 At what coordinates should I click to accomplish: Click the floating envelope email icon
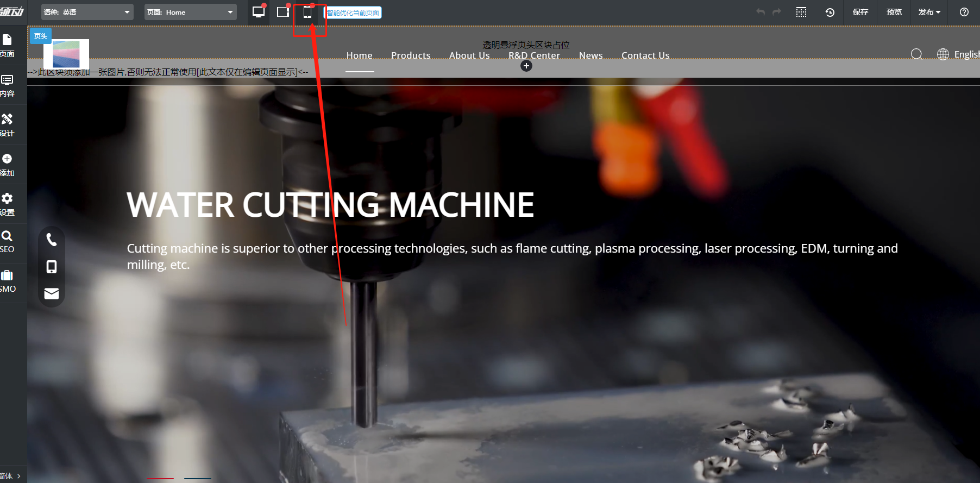point(52,293)
